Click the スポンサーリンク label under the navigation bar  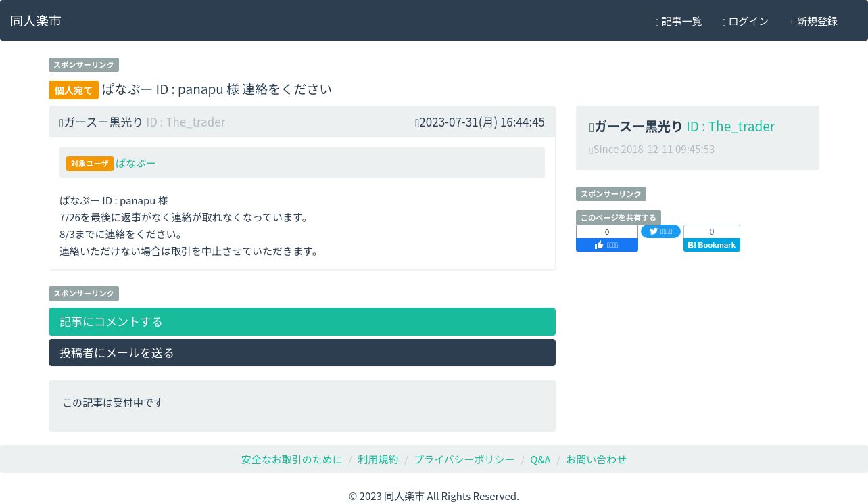point(84,65)
